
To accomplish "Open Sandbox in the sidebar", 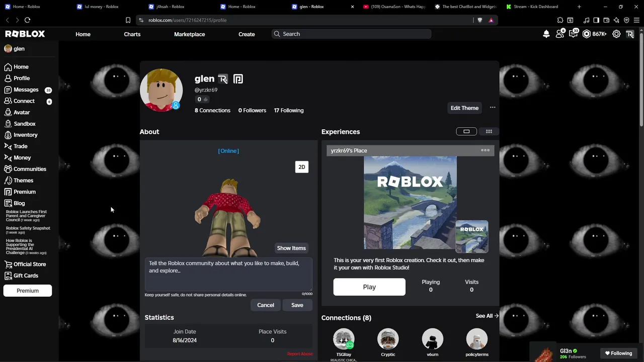I will click(x=24, y=124).
